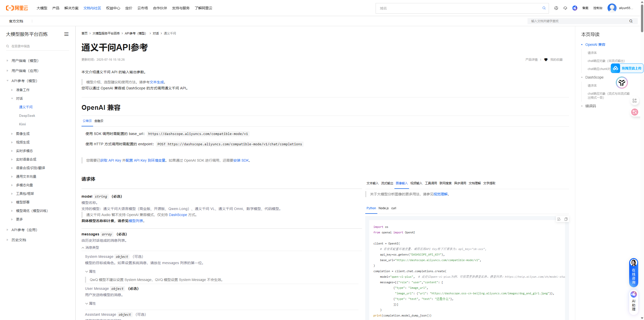The height and width of the screenshot is (320, 644).
Task: Click the magnifier icon in the docs keyword search
Action: tap(631, 21)
